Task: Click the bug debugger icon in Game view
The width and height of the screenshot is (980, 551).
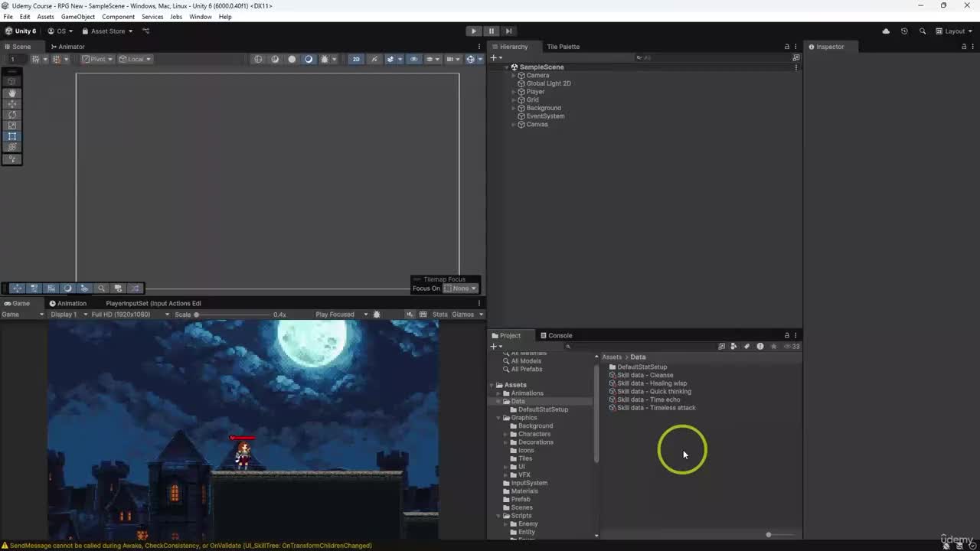Action: pos(376,315)
